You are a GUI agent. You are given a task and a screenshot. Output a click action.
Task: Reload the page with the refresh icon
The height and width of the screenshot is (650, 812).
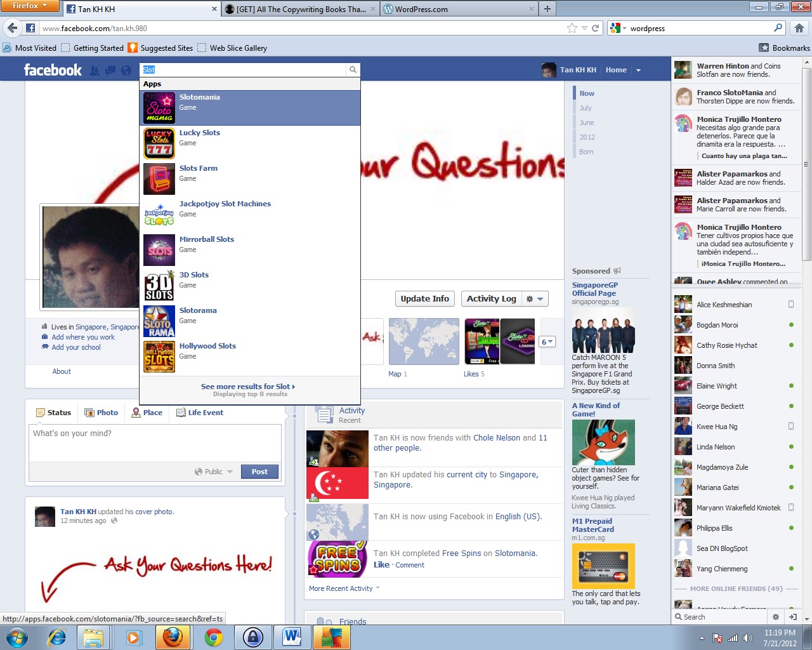pyautogui.click(x=595, y=28)
